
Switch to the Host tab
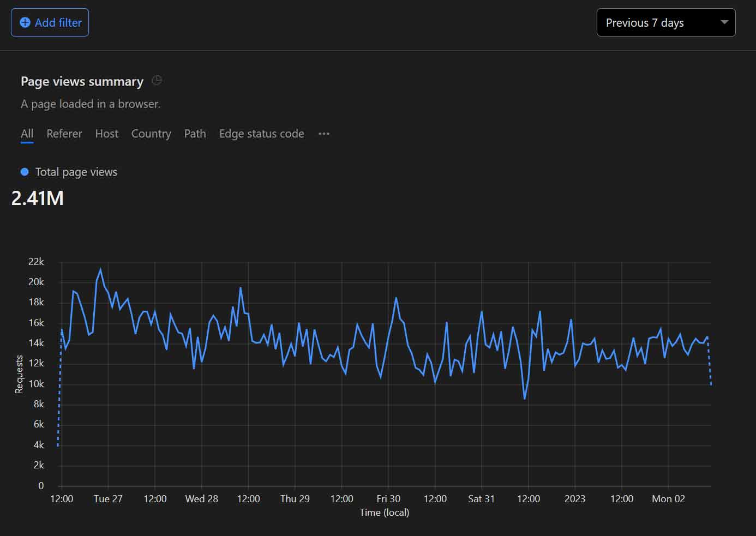click(106, 134)
